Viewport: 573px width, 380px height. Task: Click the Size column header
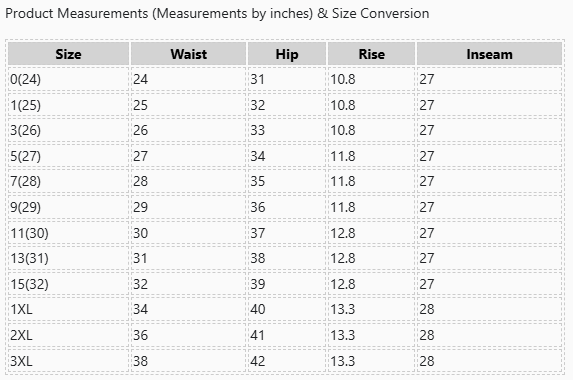tap(69, 54)
